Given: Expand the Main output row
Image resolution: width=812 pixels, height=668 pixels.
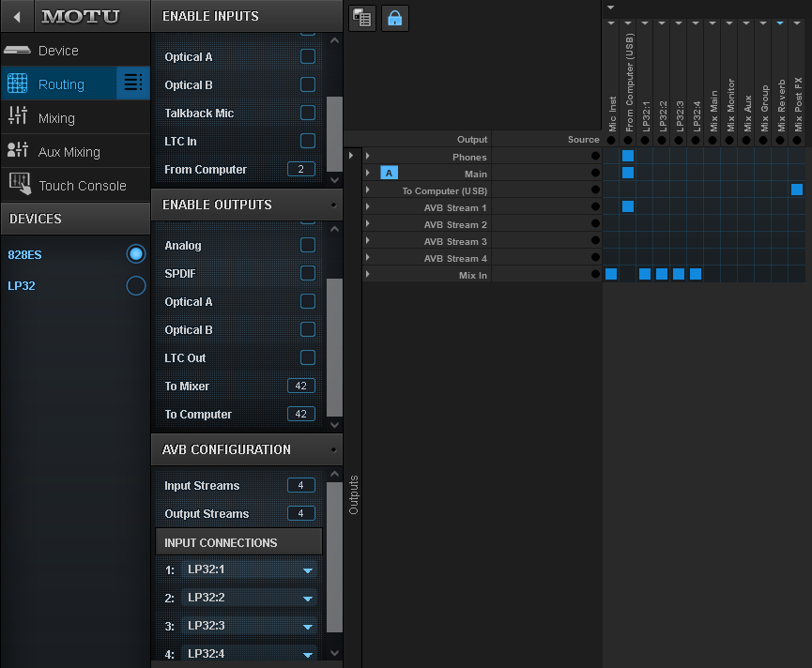Looking at the screenshot, I should click(x=368, y=173).
